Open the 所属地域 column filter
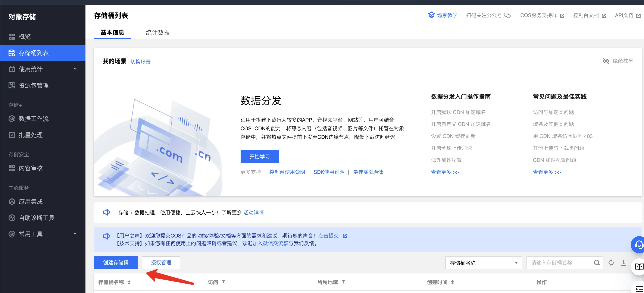644x293 pixels. (344, 282)
